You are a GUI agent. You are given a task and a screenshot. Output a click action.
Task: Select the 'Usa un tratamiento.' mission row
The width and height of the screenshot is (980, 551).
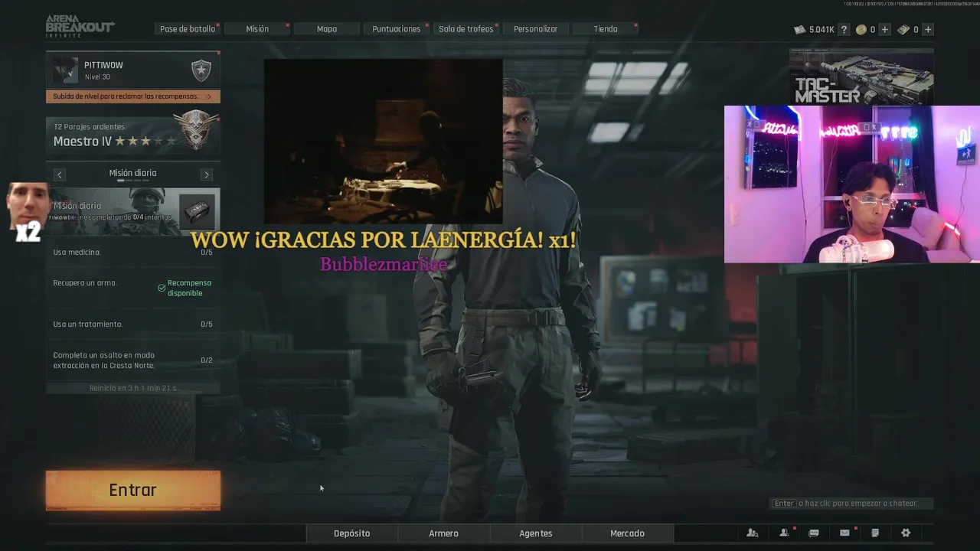133,324
